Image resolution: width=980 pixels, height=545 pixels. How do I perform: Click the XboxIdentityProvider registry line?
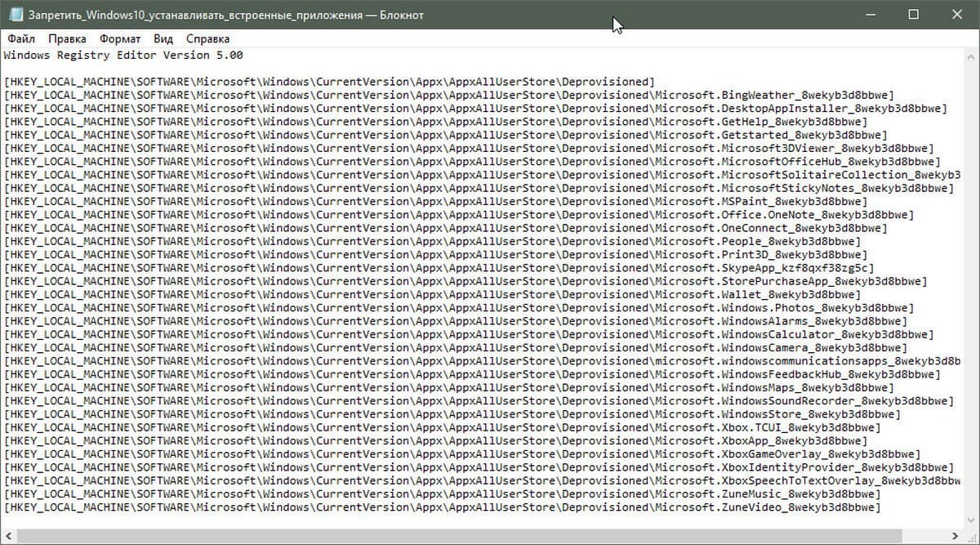[479, 467]
